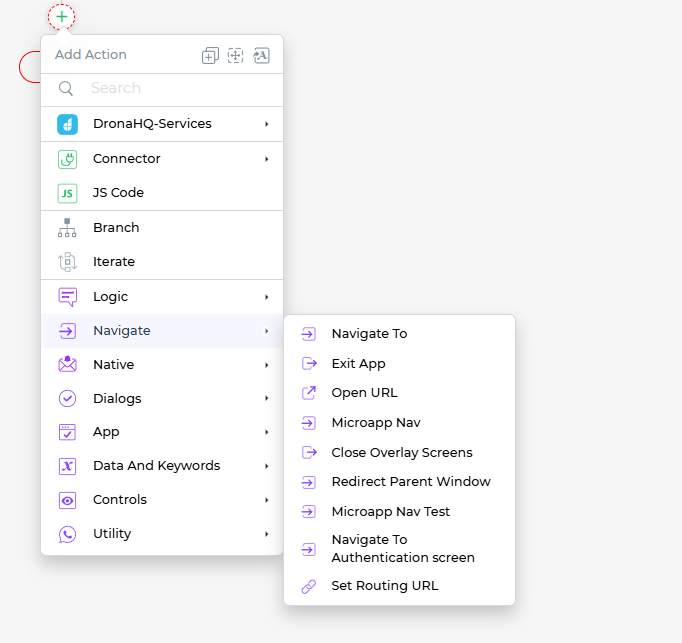
Task: Click the Navigate submenu arrow
Action: point(267,331)
